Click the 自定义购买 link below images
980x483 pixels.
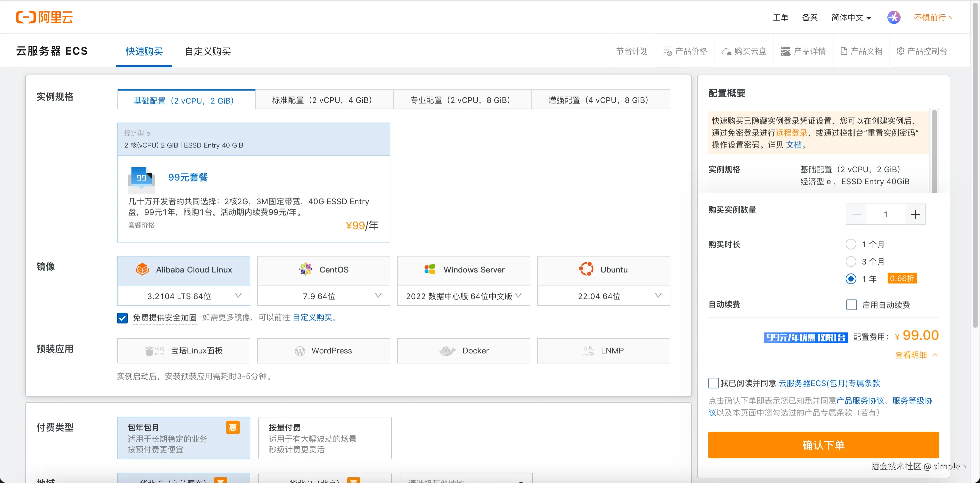pyautogui.click(x=312, y=317)
